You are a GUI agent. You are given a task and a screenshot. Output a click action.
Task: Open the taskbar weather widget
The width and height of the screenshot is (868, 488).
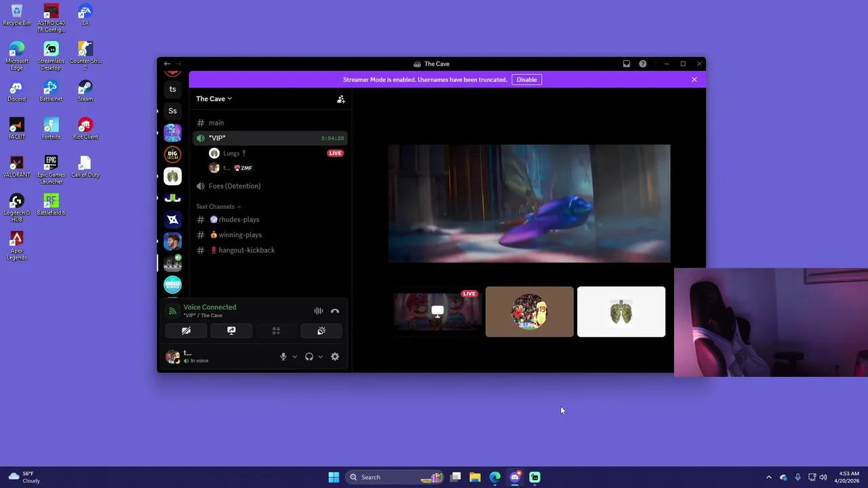point(24,477)
